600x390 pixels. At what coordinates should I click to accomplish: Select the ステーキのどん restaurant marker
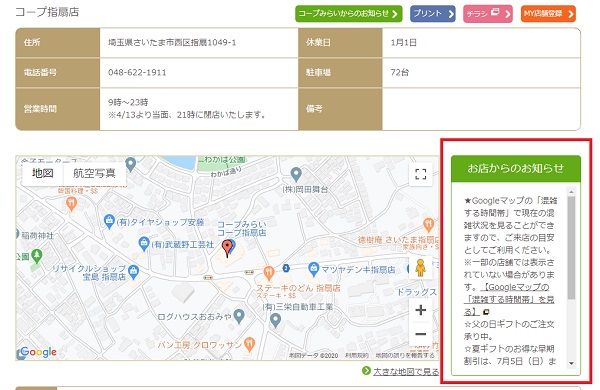[269, 273]
